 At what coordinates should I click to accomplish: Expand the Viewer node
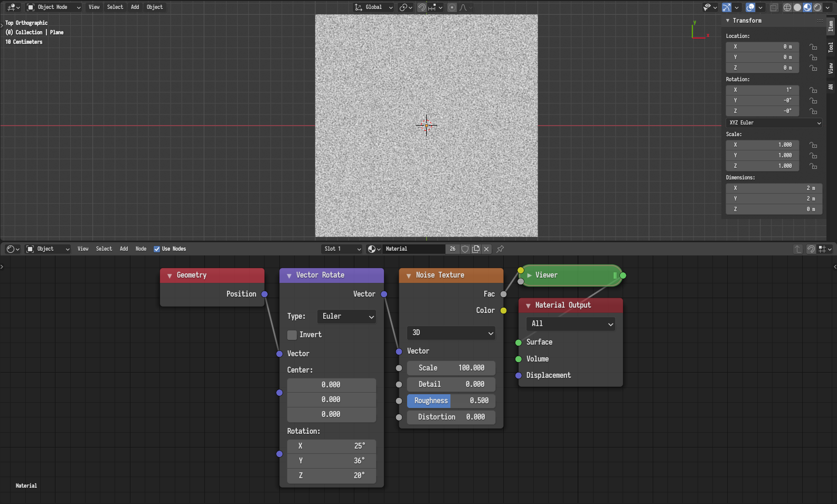click(x=529, y=275)
